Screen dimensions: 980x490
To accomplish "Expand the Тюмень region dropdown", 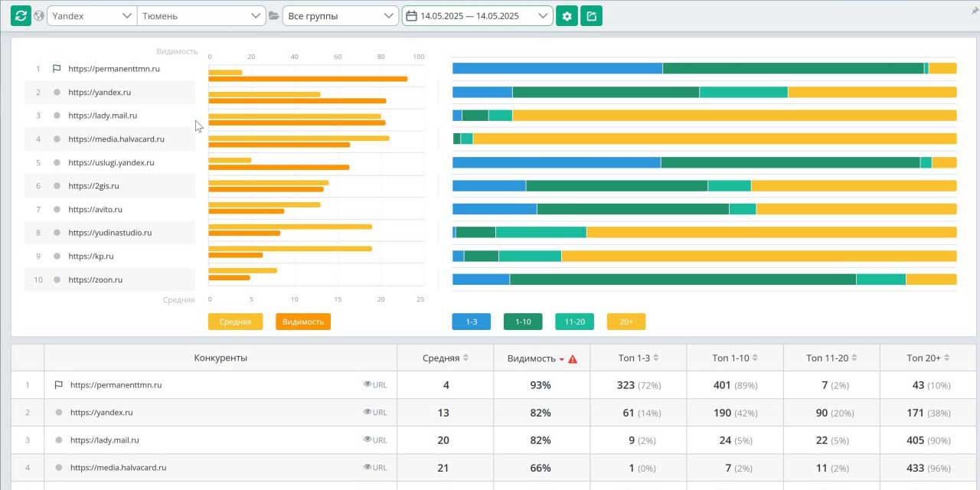I will [201, 15].
